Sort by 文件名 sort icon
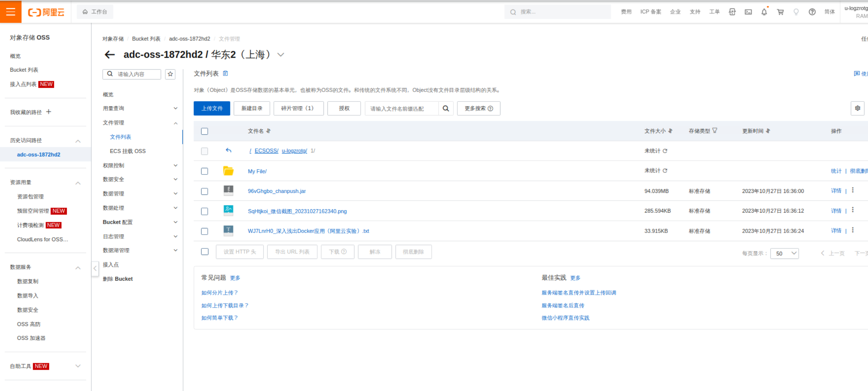This screenshot has height=391, width=868. [269, 131]
